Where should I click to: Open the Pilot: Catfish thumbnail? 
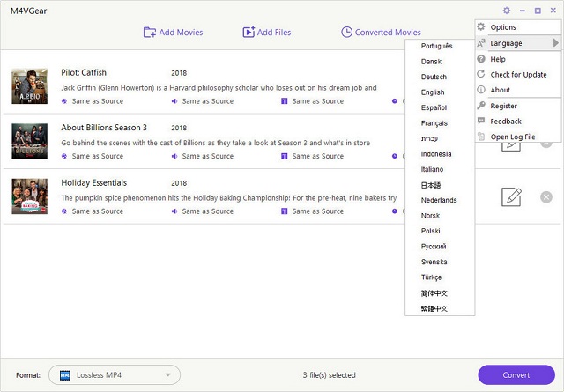tap(29, 86)
